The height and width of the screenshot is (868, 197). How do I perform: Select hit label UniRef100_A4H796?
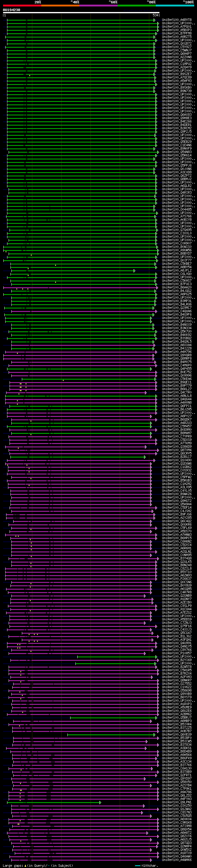point(176,352)
